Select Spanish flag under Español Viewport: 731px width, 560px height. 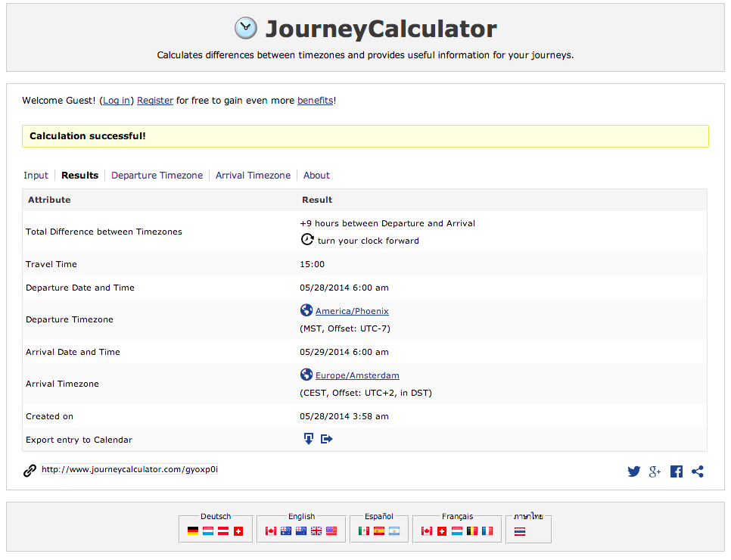pos(379,531)
